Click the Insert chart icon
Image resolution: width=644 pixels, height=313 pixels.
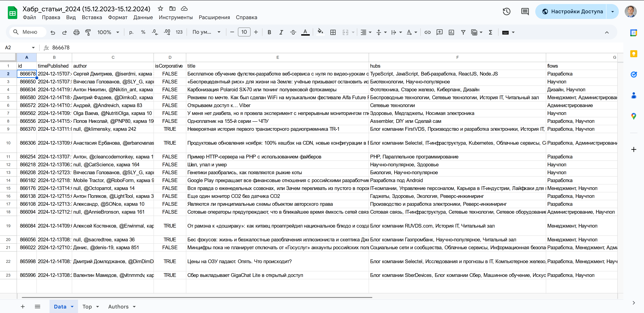451,32
